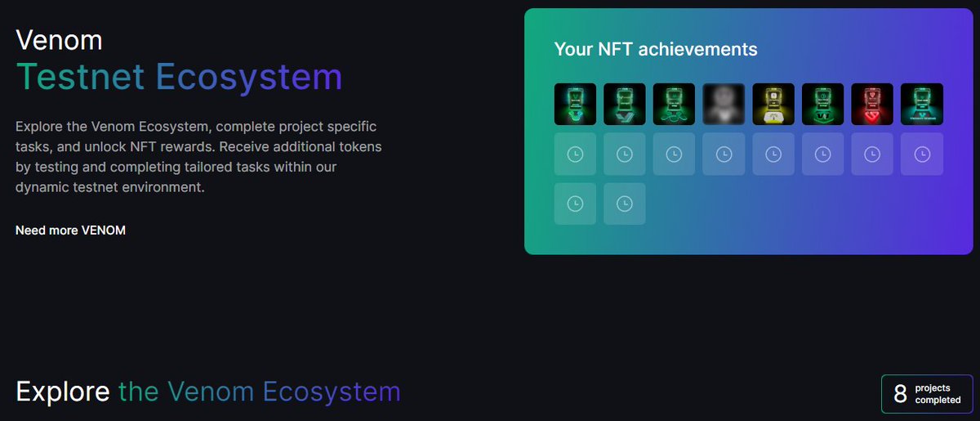This screenshot has width=980, height=421.
Task: Click first pending clock slot in bottom row
Action: click(x=575, y=204)
